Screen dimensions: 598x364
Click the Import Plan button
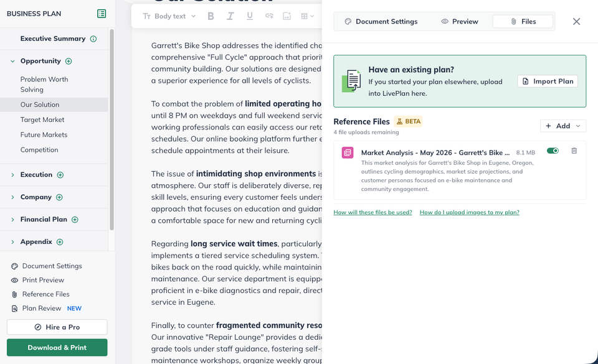click(x=548, y=82)
